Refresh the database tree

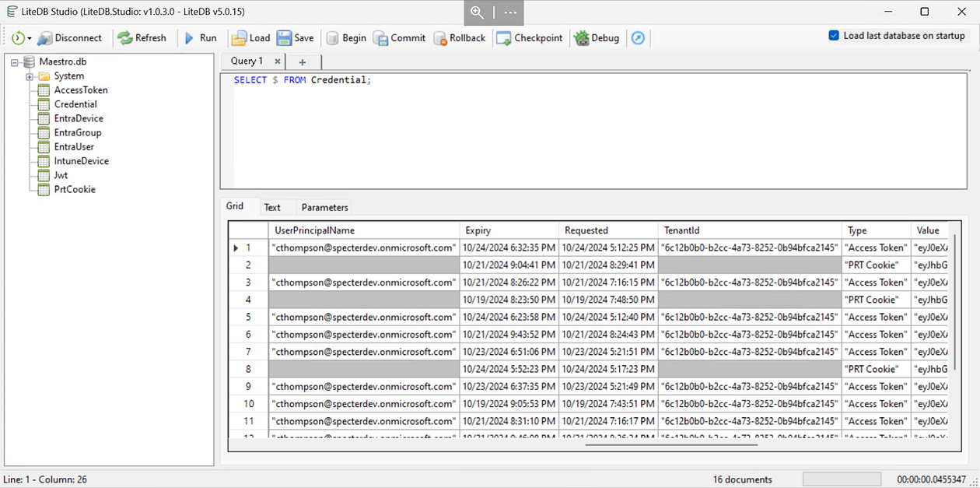click(x=142, y=37)
